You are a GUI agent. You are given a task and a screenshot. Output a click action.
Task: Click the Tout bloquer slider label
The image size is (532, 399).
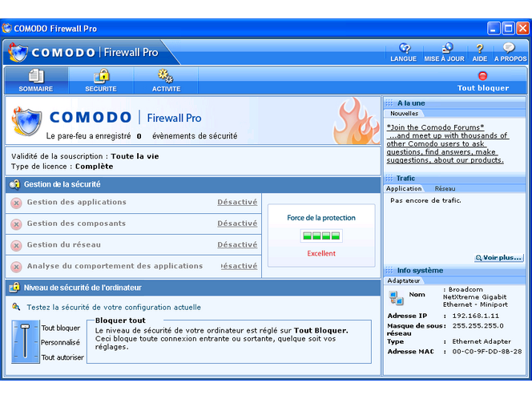[61, 328]
